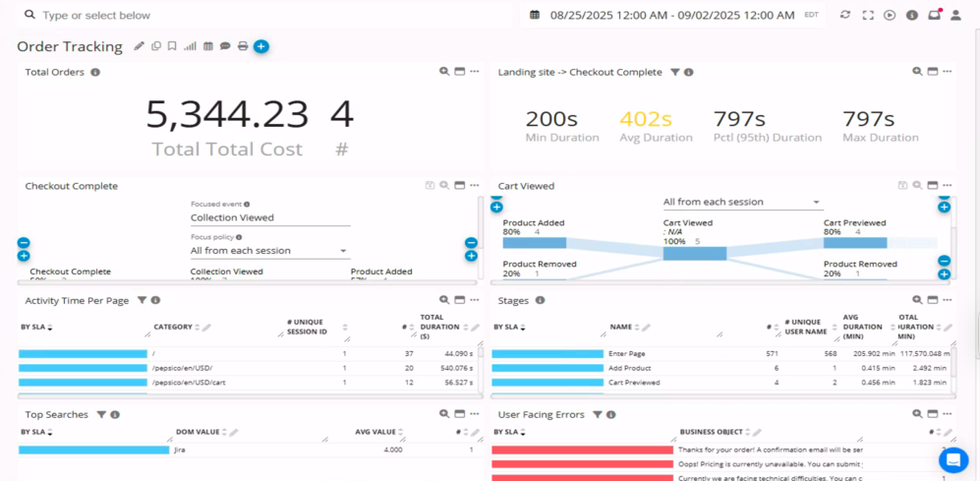Click the Jira row in Top Searches
Image resolution: width=980 pixels, height=481 pixels.
pyautogui.click(x=248, y=450)
